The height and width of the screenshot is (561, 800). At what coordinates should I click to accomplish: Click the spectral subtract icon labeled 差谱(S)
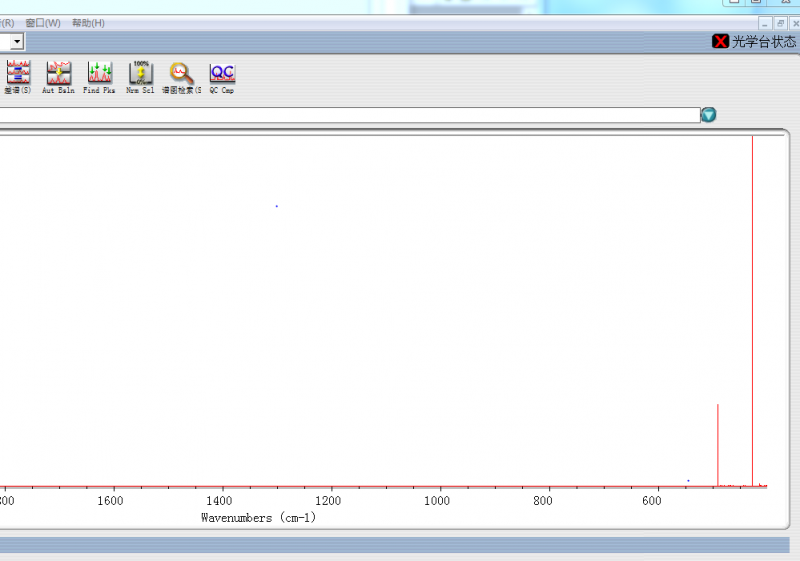(x=18, y=76)
